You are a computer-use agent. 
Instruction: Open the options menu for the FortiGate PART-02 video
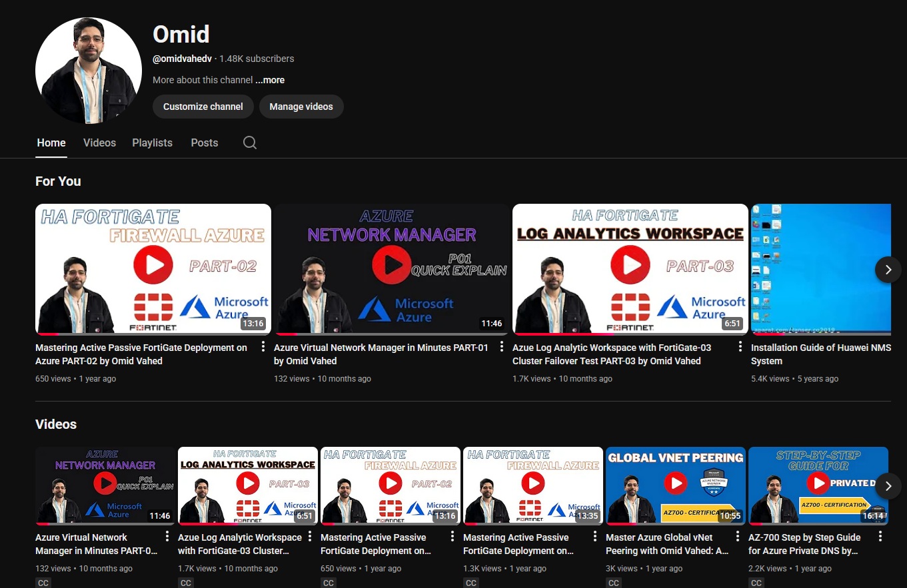pyautogui.click(x=263, y=346)
